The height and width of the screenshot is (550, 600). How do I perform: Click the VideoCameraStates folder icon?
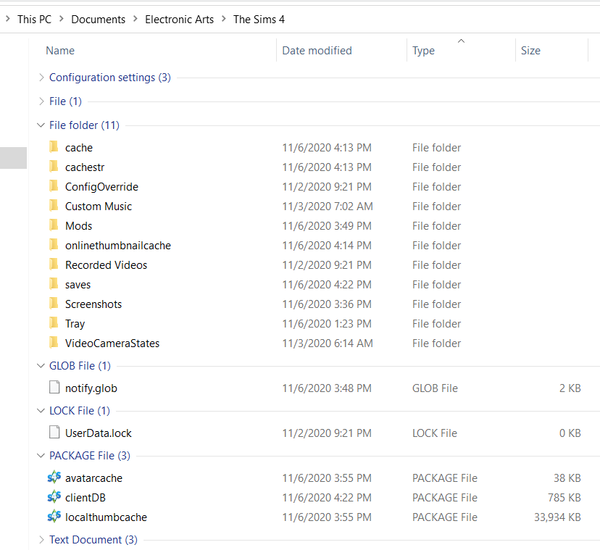[x=54, y=343]
